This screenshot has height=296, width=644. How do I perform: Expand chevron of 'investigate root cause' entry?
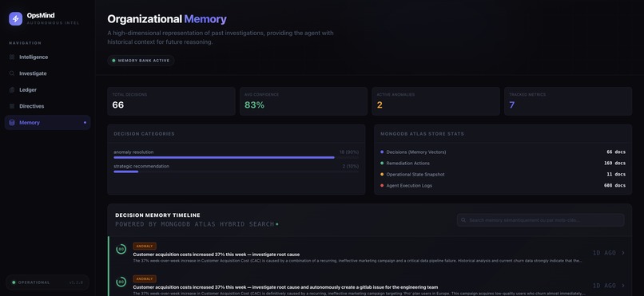pos(623,253)
